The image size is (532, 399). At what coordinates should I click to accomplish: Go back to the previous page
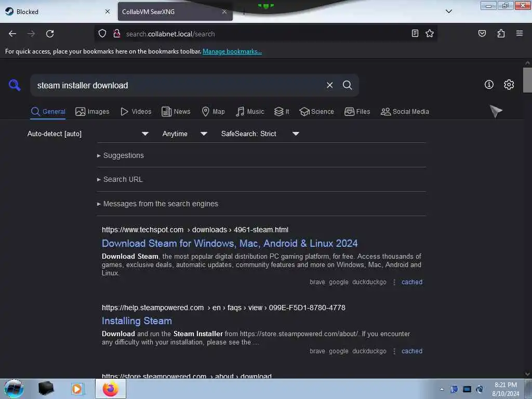coord(12,34)
